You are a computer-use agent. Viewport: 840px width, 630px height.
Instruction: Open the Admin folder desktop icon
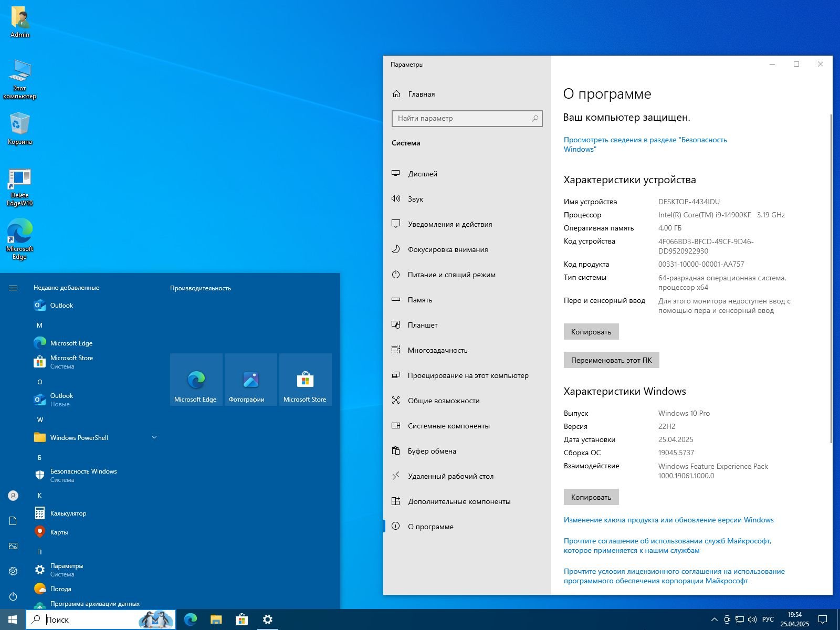(x=20, y=23)
